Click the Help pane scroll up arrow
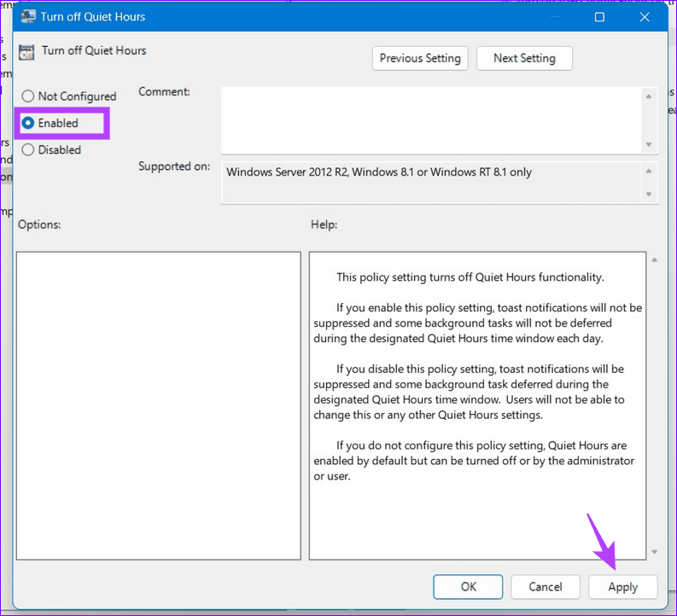 point(654,259)
